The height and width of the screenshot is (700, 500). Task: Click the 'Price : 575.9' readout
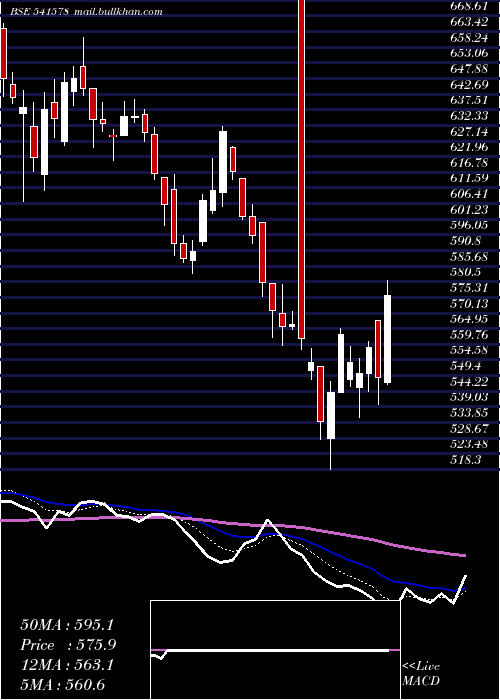click(68, 645)
